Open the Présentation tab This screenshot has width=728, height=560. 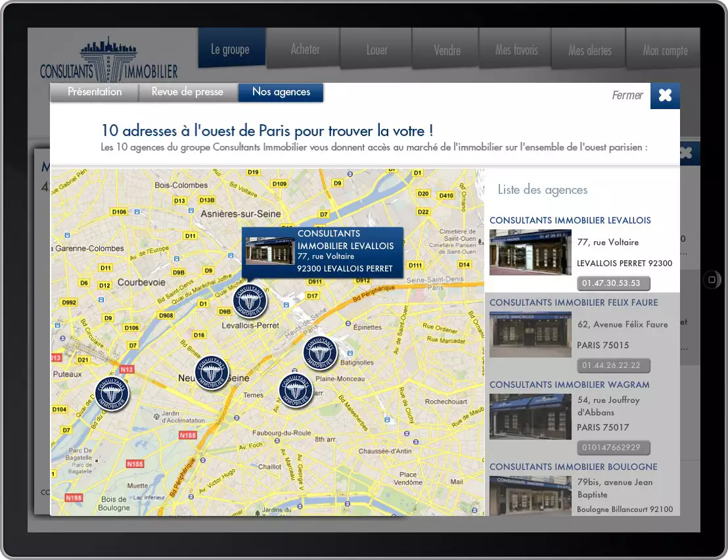[x=95, y=92]
